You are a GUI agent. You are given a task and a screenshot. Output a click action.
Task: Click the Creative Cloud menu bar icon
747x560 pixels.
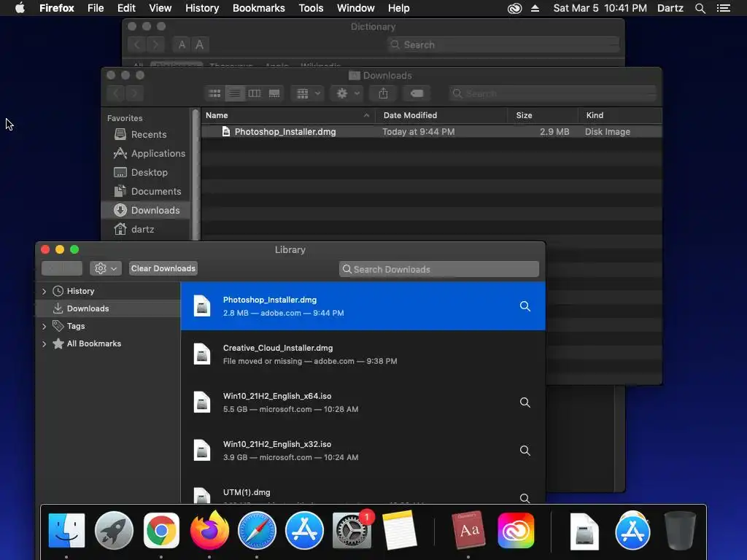[x=514, y=8]
